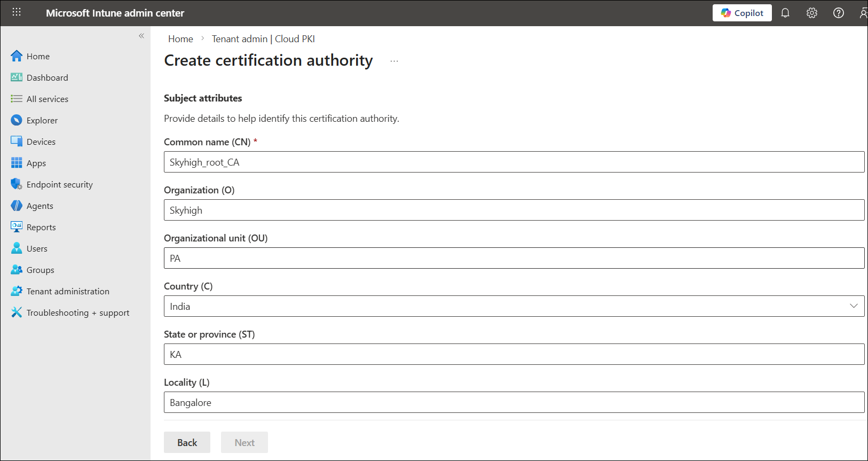Click the Agents icon in sidebar
This screenshot has width=868, height=461.
tap(17, 206)
